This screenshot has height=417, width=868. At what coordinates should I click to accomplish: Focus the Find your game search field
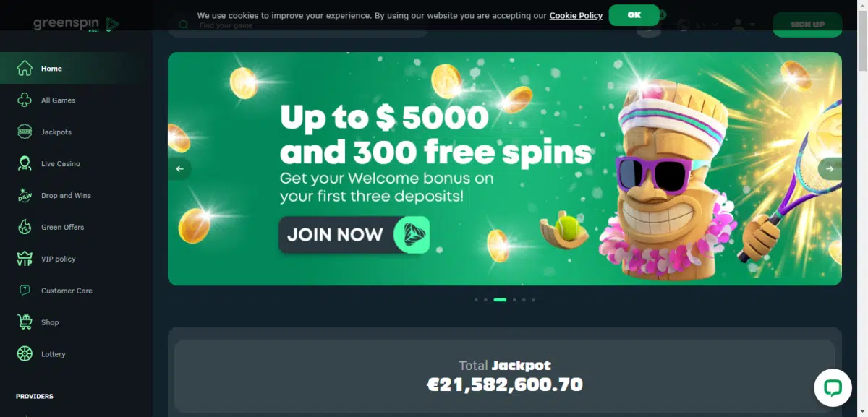tap(298, 25)
